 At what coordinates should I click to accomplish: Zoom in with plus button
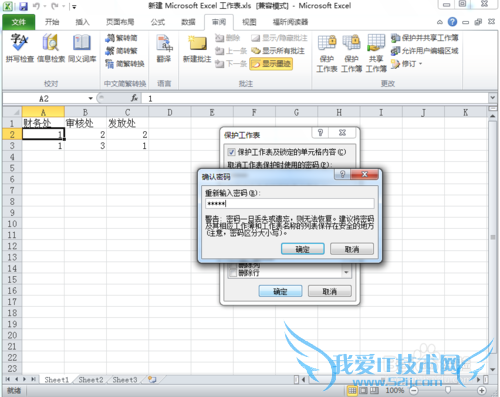[481, 390]
